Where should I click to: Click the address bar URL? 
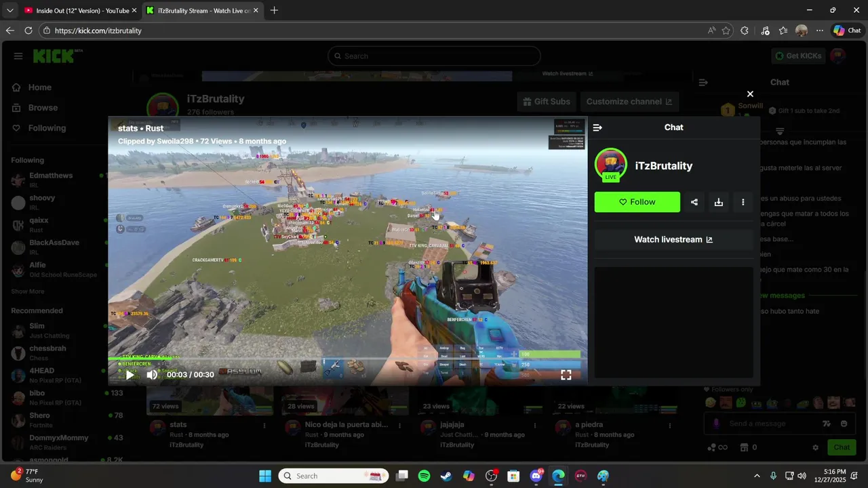(98, 30)
